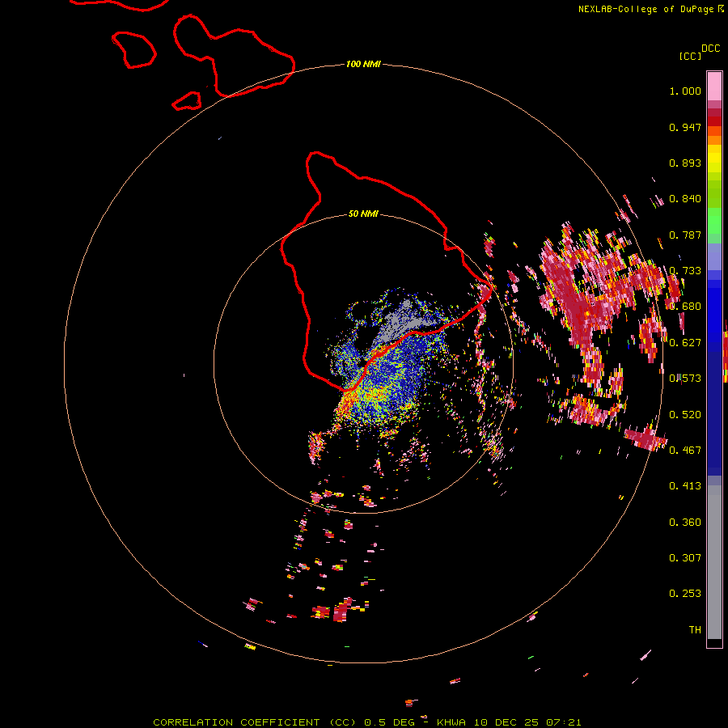Click the 1.000 legend value

pos(685,91)
